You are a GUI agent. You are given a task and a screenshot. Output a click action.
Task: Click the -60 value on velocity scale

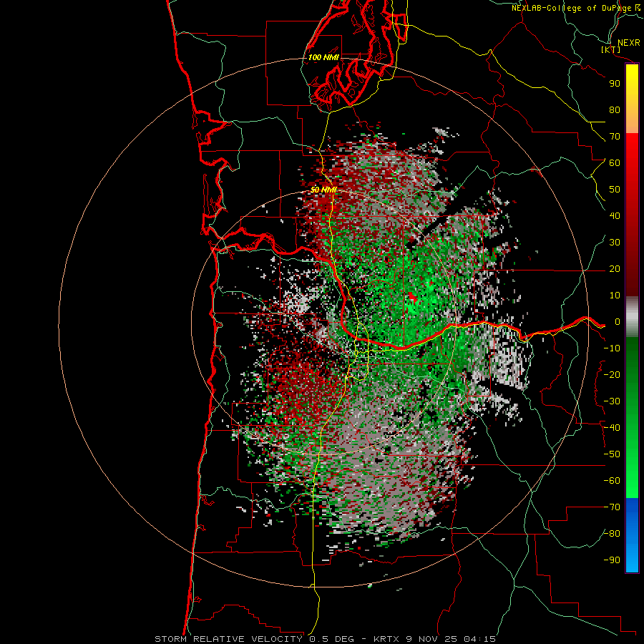click(x=612, y=481)
